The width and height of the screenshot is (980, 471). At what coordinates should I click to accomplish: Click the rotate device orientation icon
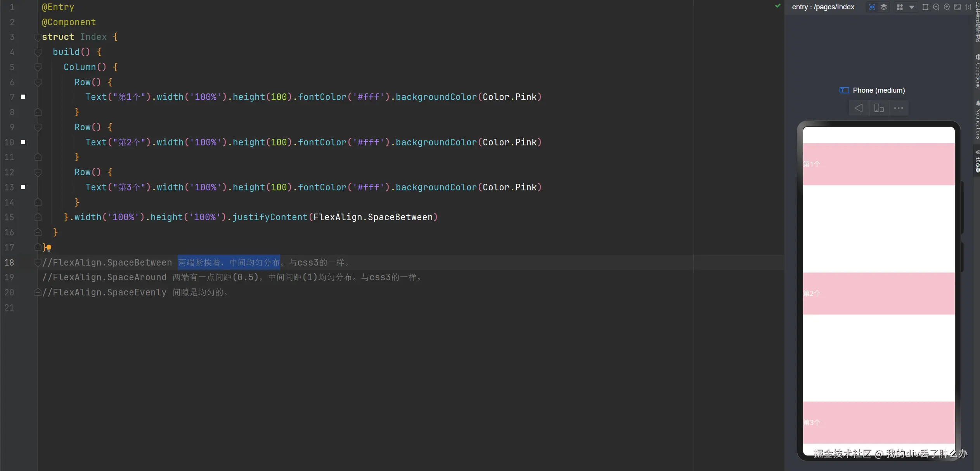coord(879,108)
